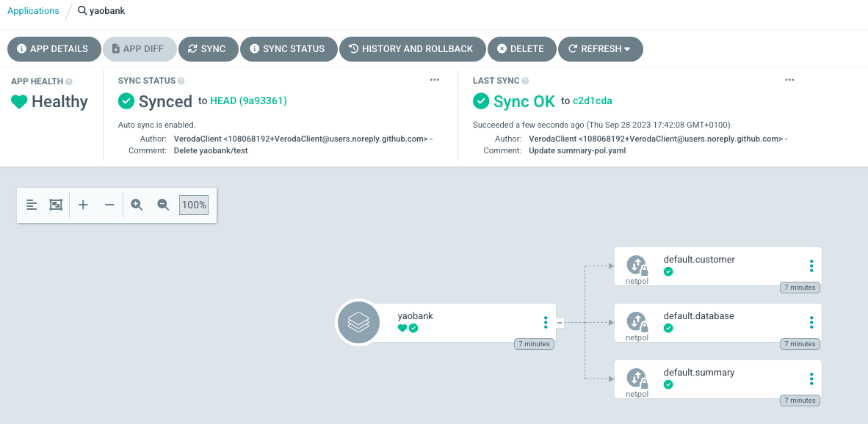
Task: Click the search magnifier icon
Action: (x=82, y=10)
